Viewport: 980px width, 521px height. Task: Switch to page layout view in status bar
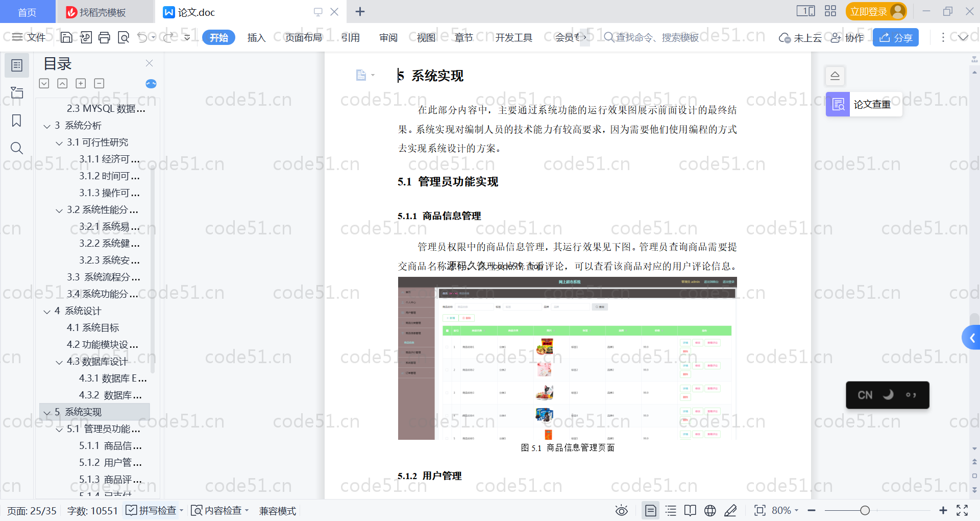pos(651,510)
